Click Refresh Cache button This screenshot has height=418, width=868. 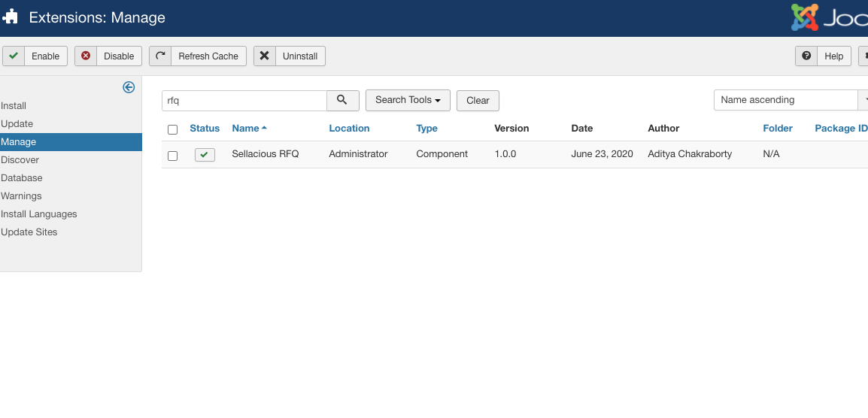pos(198,56)
